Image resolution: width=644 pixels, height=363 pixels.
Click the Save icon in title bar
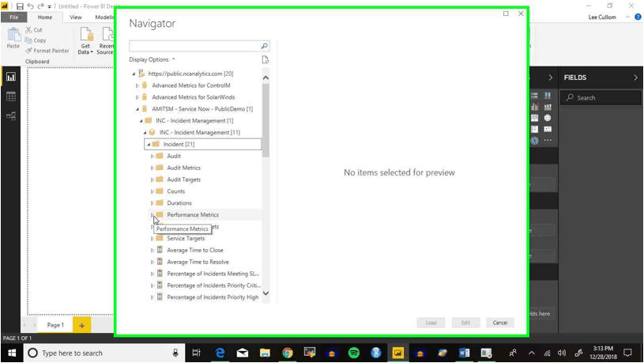point(20,6)
